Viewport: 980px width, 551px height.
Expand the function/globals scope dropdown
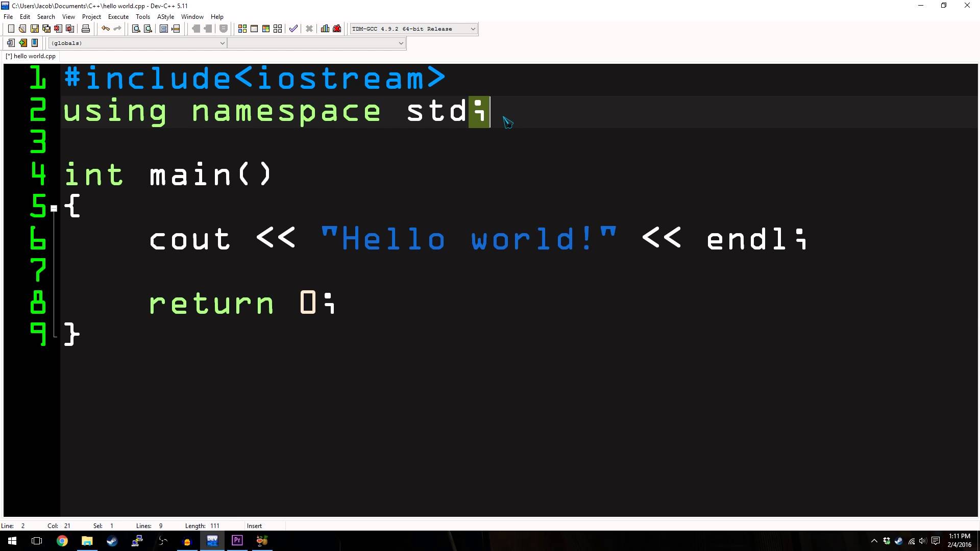tap(222, 43)
